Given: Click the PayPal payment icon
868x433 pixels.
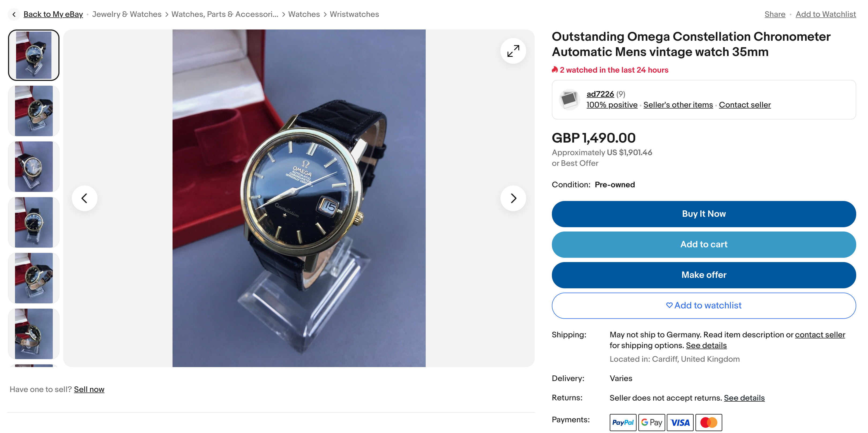Looking at the screenshot, I should (623, 422).
